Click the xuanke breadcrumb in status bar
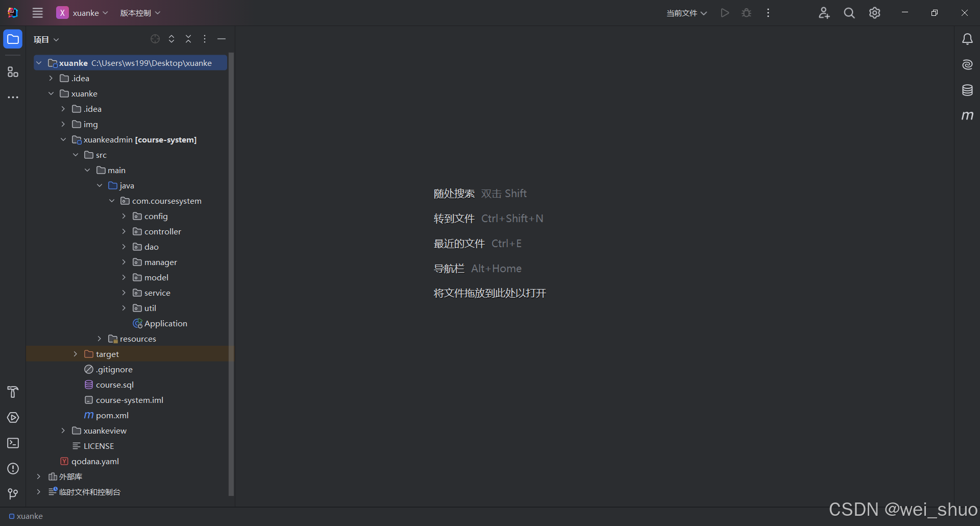 point(26,516)
